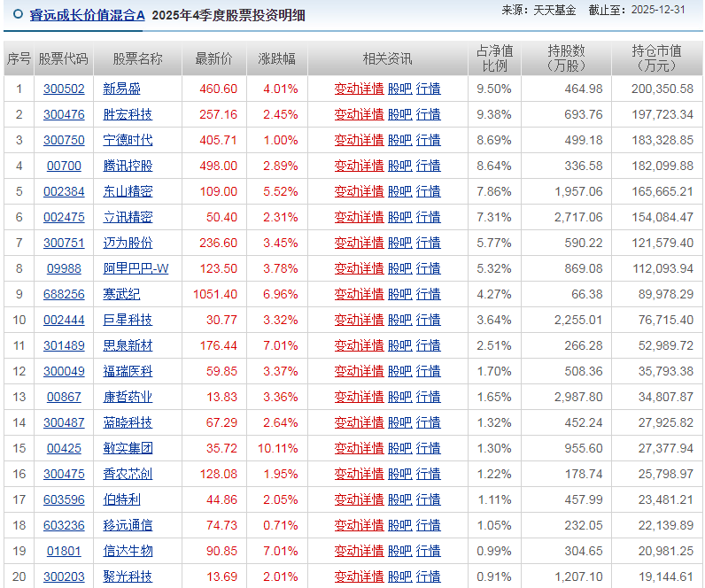705x588 pixels.
Task: Open 股吧 for 寒武纪
Action: [x=399, y=294]
